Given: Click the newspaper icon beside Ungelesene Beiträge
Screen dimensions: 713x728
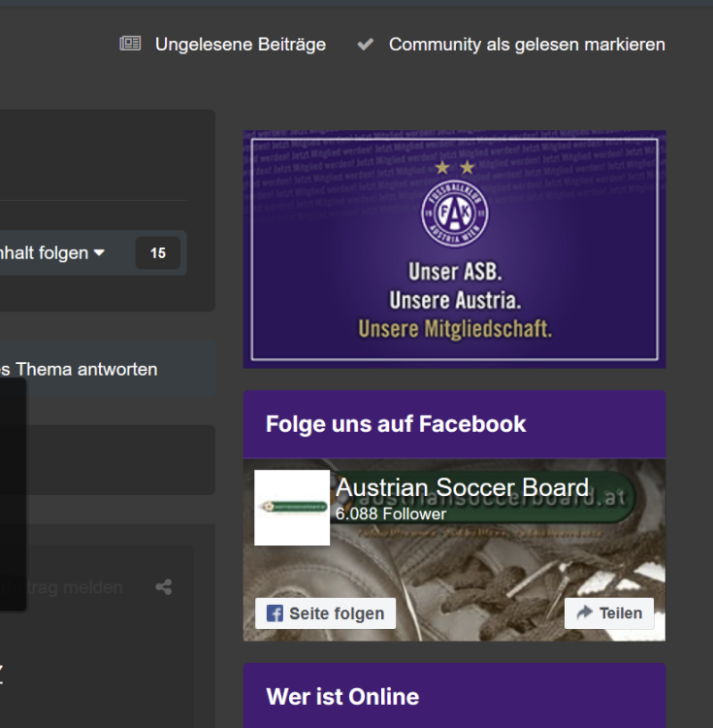Looking at the screenshot, I should [x=130, y=44].
